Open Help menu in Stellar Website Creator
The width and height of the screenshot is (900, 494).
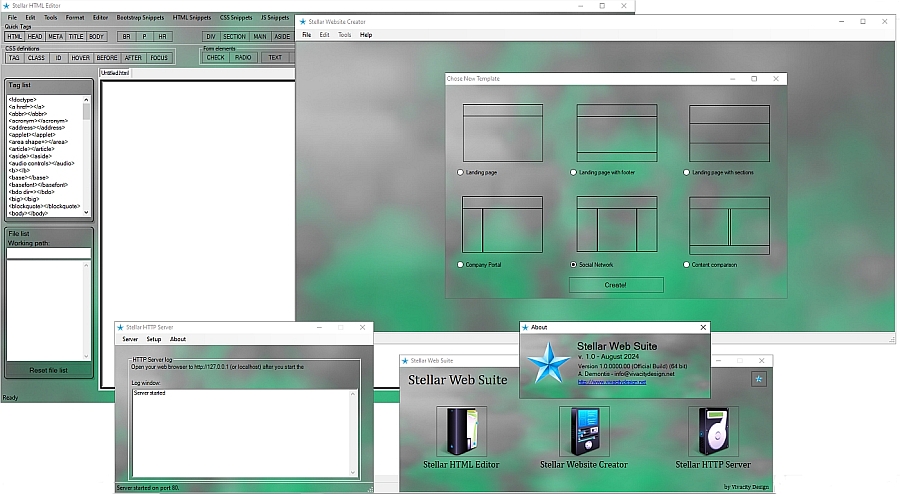[x=366, y=35]
